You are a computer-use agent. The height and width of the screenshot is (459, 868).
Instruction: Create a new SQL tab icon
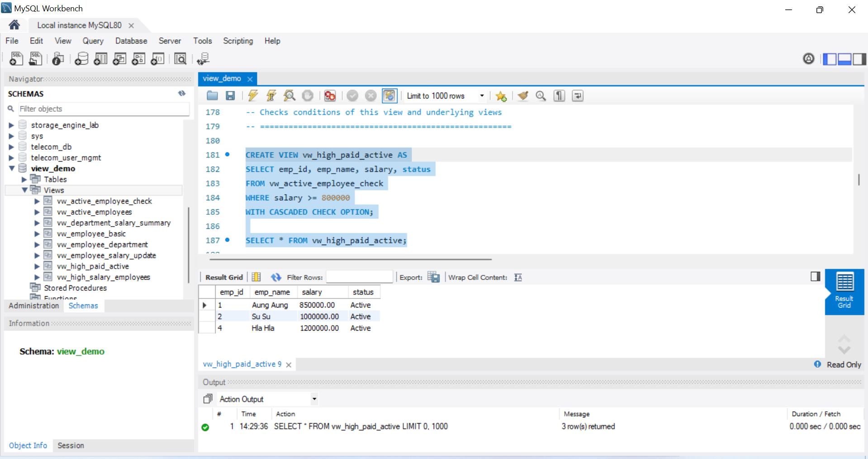16,59
